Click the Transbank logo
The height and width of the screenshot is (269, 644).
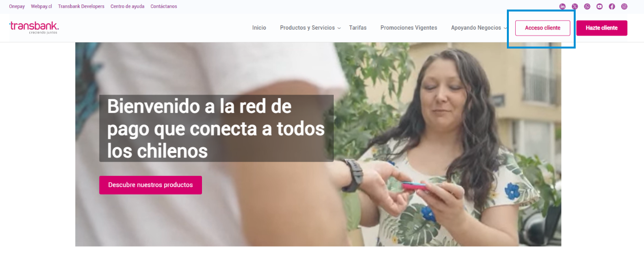(x=34, y=27)
